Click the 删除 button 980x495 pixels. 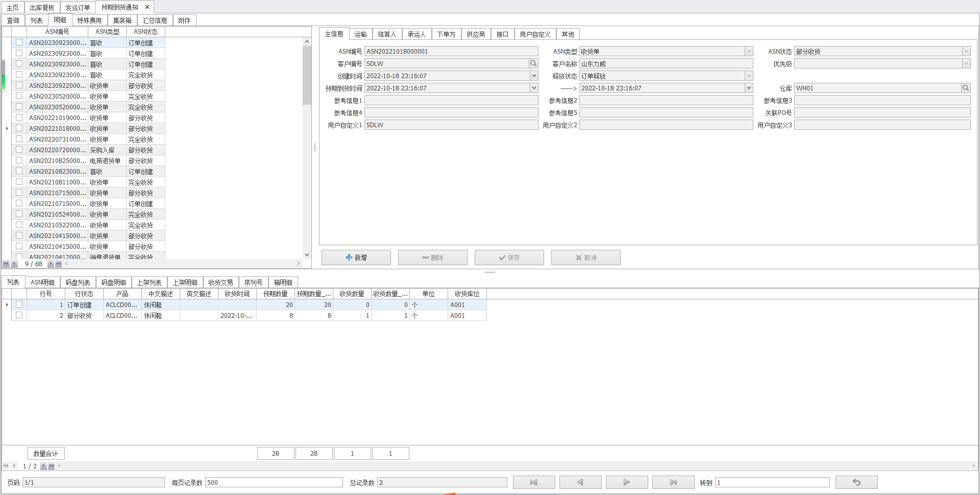click(433, 257)
